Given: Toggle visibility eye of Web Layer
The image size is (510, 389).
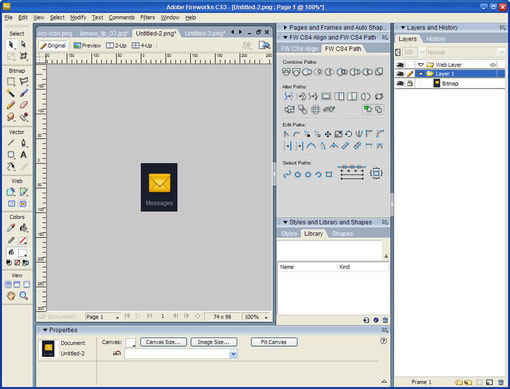Looking at the screenshot, I should click(400, 65).
